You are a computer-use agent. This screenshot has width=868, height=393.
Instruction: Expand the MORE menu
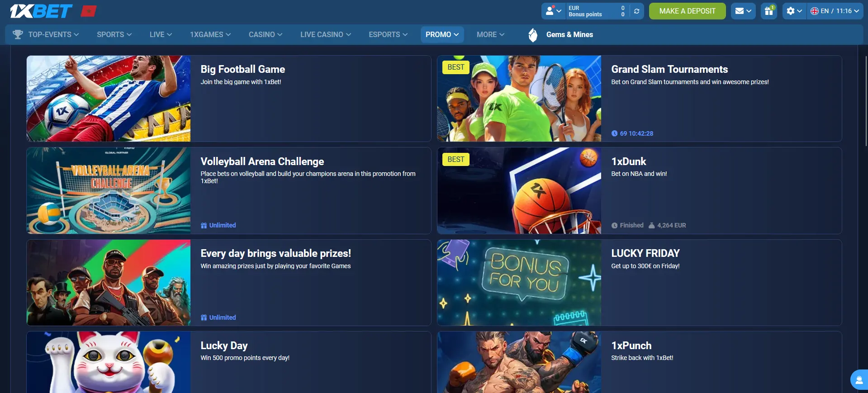pyautogui.click(x=490, y=34)
